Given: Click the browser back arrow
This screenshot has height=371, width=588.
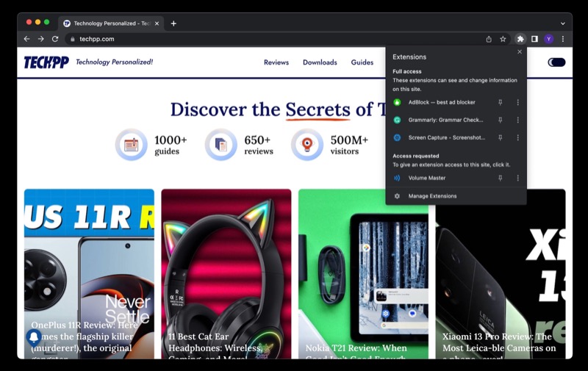Looking at the screenshot, I should pyautogui.click(x=26, y=39).
